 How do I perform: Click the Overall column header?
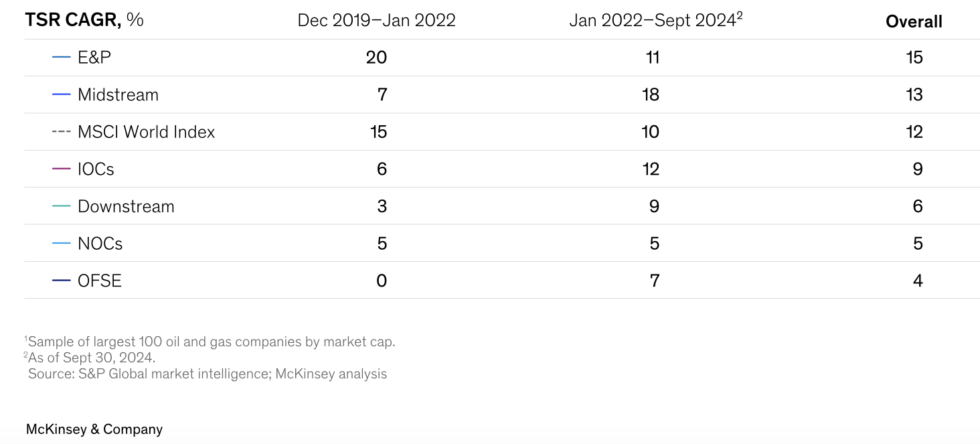pyautogui.click(x=914, y=21)
